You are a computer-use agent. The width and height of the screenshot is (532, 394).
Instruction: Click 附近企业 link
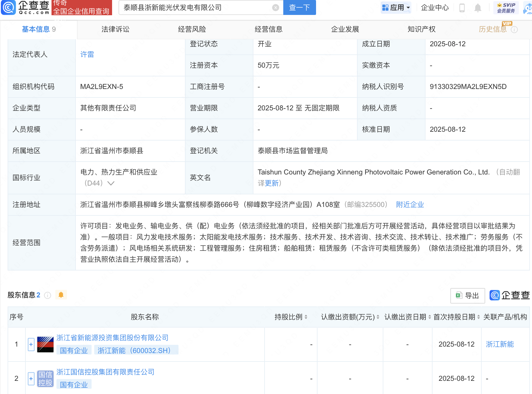[410, 205]
